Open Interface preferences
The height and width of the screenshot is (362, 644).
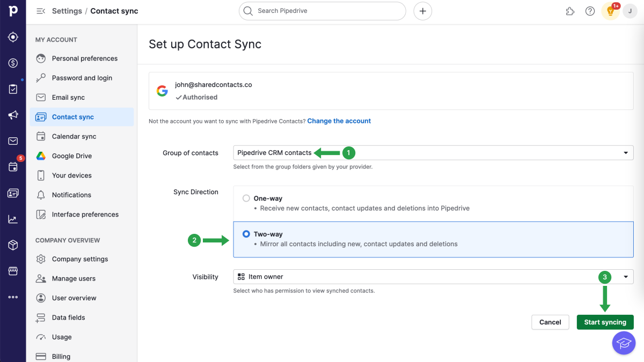pyautogui.click(x=82, y=215)
